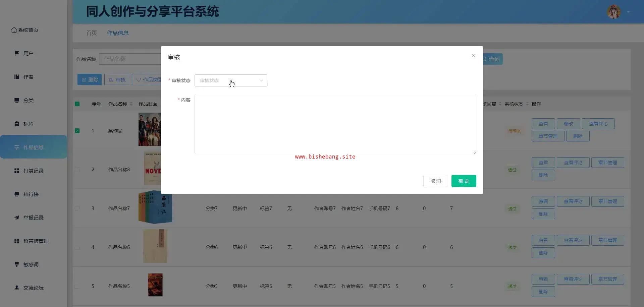The height and width of the screenshot is (307, 644).
Task: Sort by the 审核状态 column arrows
Action: (x=527, y=104)
